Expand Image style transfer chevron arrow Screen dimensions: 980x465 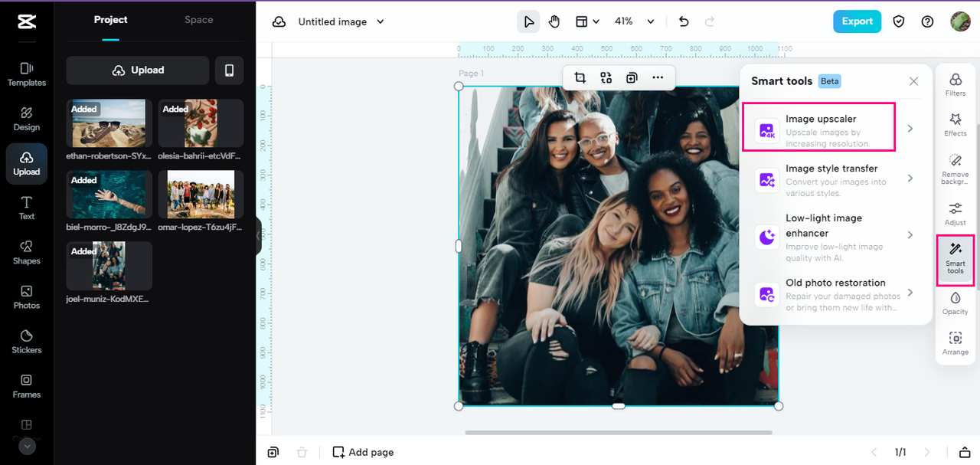pyautogui.click(x=910, y=178)
